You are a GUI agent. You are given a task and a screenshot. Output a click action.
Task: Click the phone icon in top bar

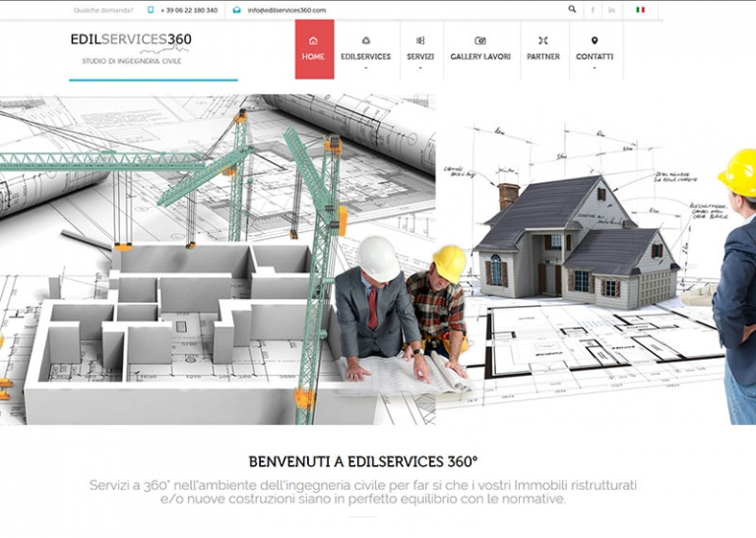pyautogui.click(x=151, y=10)
